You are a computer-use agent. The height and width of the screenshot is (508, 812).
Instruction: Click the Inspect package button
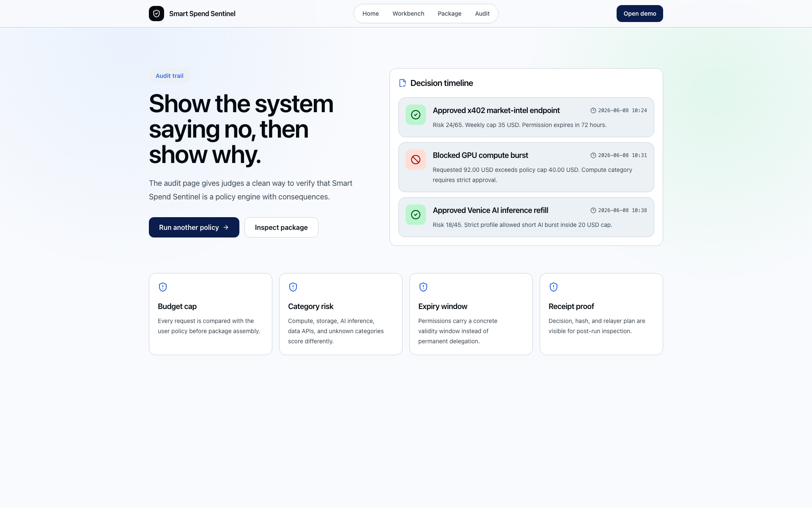(281, 227)
